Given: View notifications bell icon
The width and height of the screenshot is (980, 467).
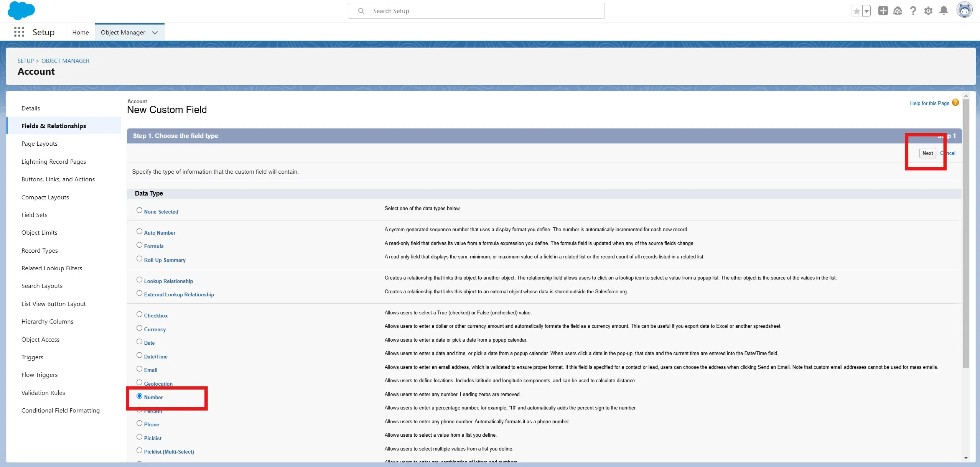Looking at the screenshot, I should [x=944, y=11].
